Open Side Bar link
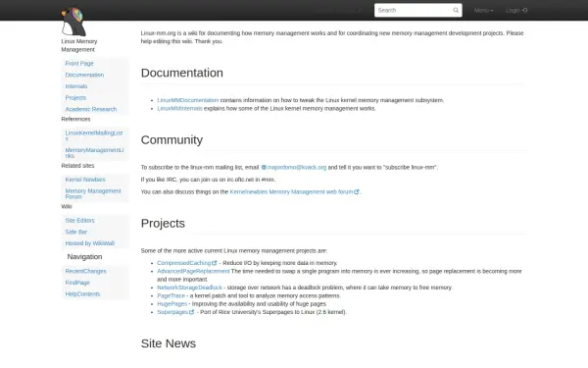Screen dimensions: 588x368 click(x=75, y=232)
